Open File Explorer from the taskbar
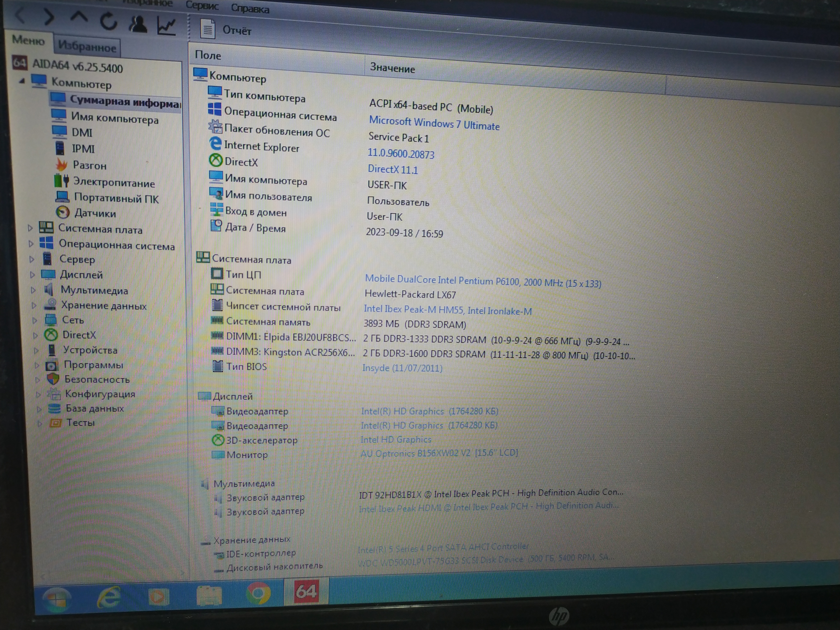 (x=209, y=595)
